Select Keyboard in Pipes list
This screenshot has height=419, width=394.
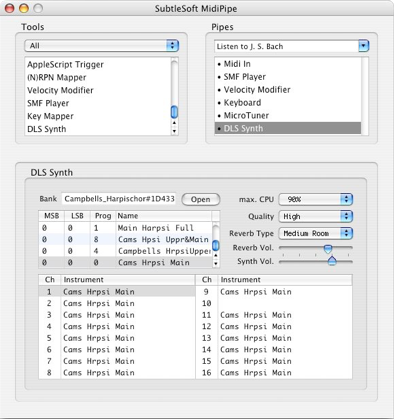coord(288,103)
